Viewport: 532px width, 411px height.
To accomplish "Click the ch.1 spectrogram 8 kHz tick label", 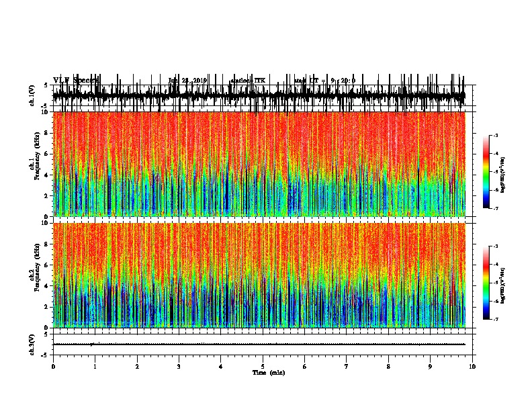I will pyautogui.click(x=47, y=133).
